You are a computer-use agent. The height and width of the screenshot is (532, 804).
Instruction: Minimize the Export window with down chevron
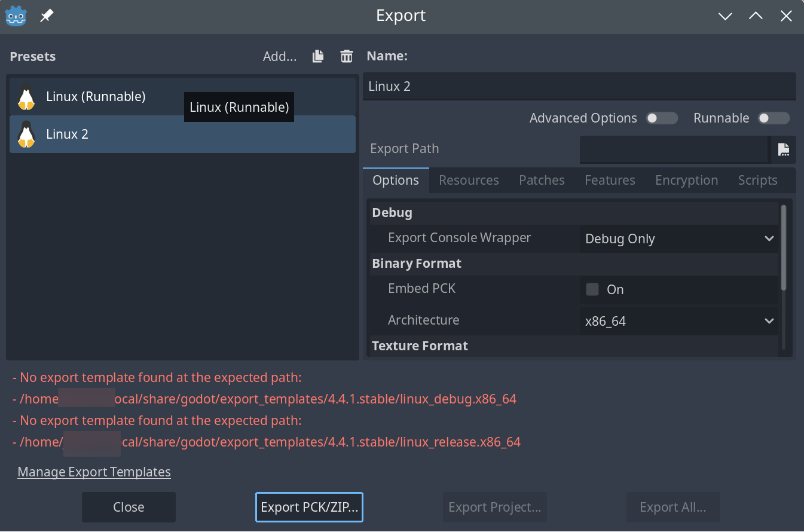[x=725, y=16]
